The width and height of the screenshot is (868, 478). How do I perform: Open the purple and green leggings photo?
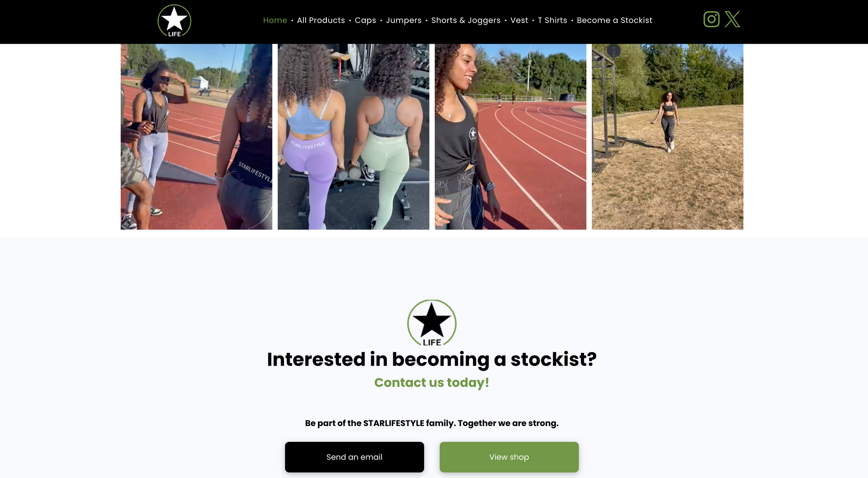tap(353, 136)
